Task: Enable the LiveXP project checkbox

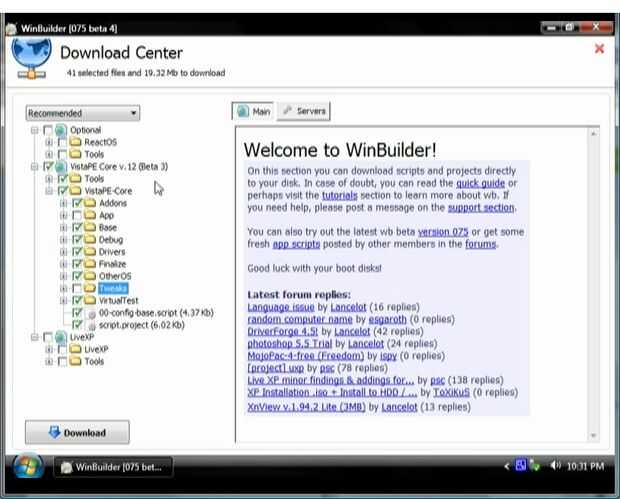Action: (47, 337)
